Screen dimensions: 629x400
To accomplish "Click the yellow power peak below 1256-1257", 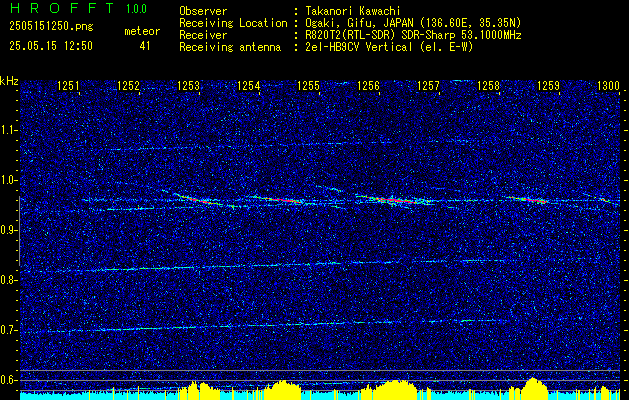I will (393, 390).
